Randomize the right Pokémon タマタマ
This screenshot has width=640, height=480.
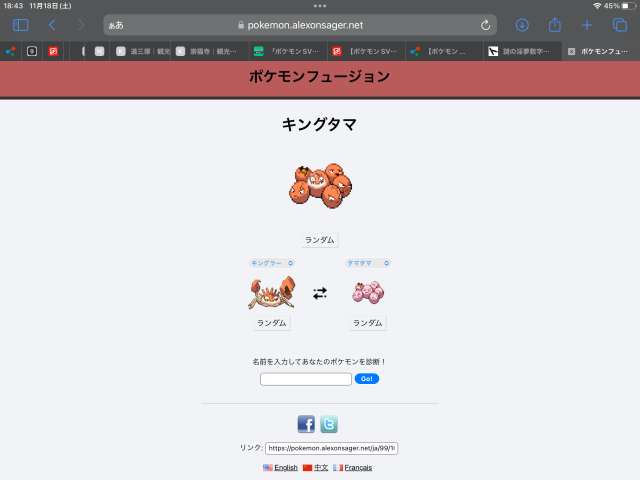(x=367, y=323)
